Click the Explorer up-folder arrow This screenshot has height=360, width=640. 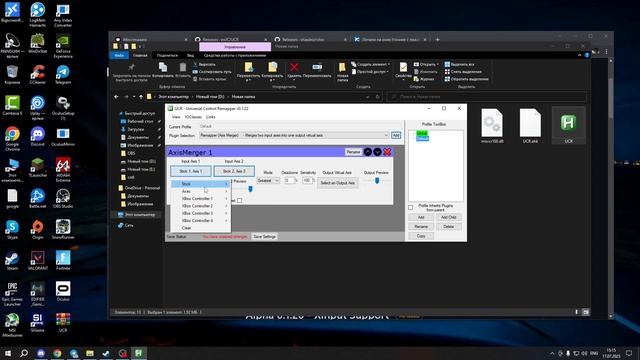(141, 97)
